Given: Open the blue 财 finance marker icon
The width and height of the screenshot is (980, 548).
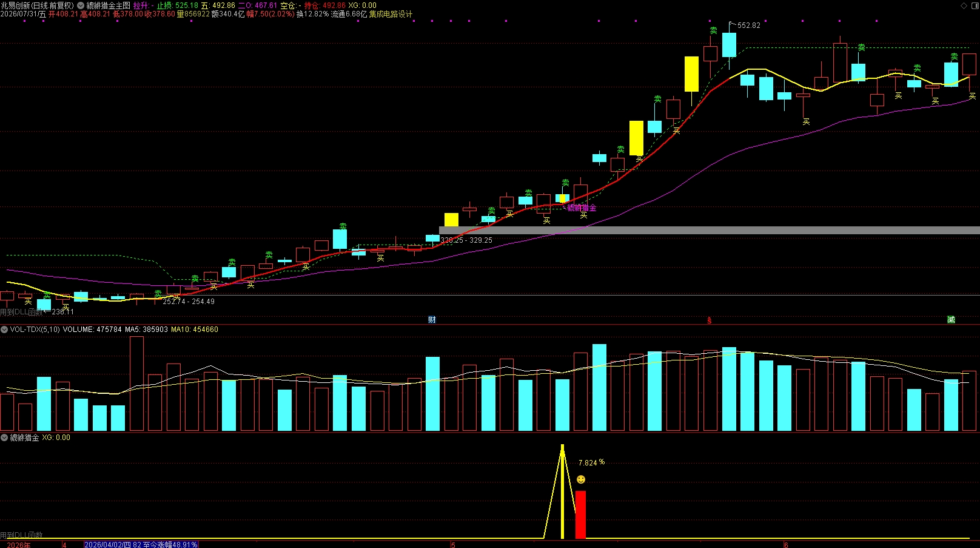Looking at the screenshot, I should pyautogui.click(x=432, y=320).
